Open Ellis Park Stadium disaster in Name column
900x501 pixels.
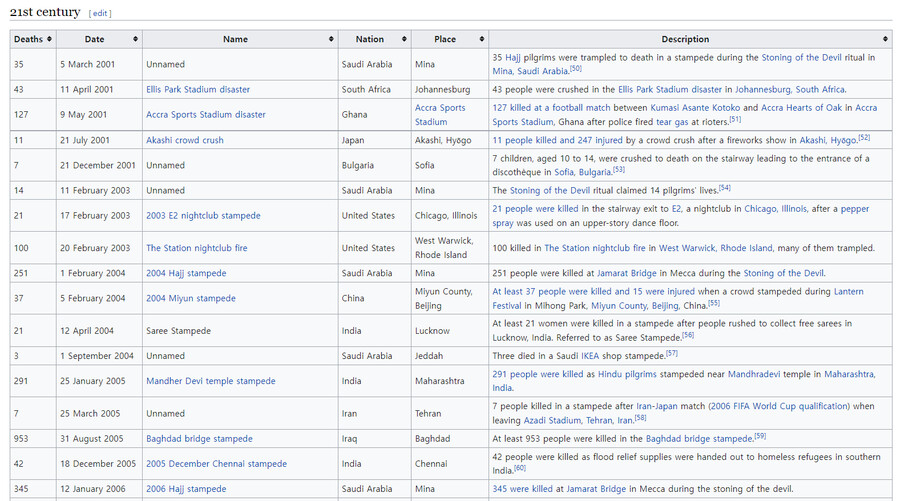(198, 90)
